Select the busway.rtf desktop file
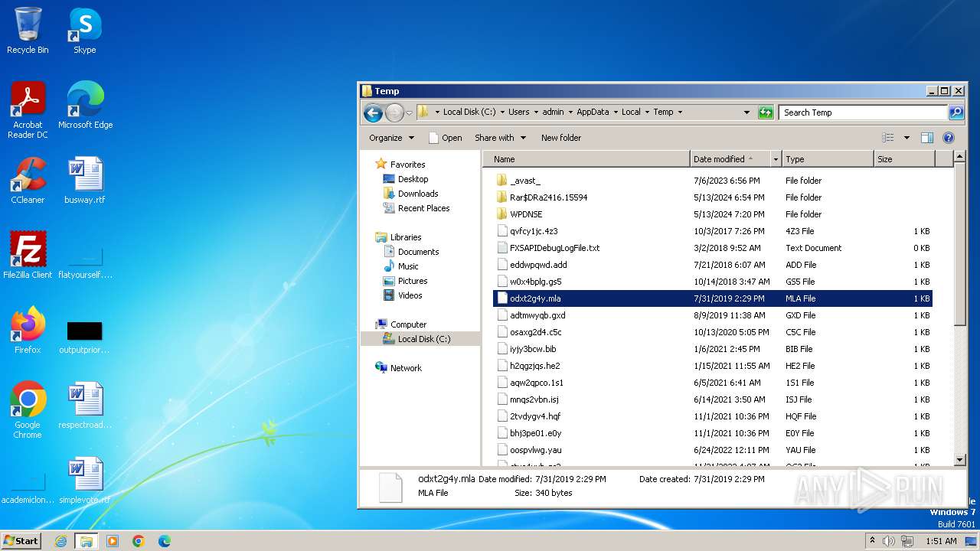 pyautogui.click(x=84, y=180)
